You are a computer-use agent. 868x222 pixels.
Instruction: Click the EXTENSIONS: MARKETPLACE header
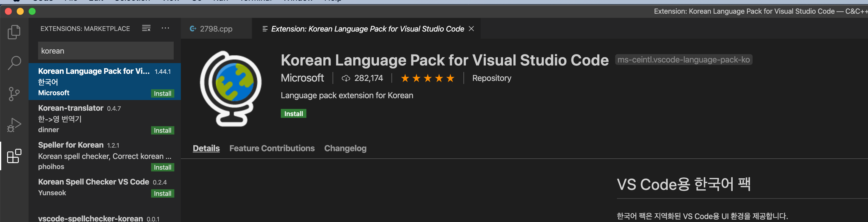point(85,29)
